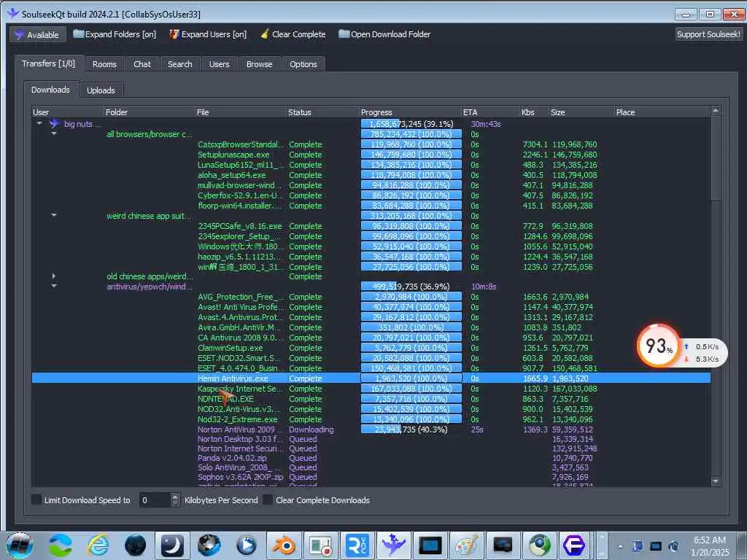Select the ClamwinSetup.exe file row
Viewport: 747px width, 560px height.
(x=371, y=348)
